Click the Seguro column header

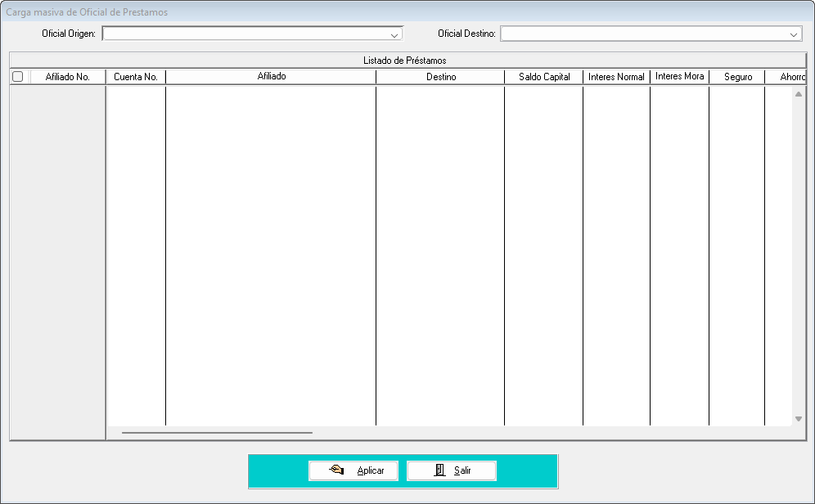tap(737, 77)
